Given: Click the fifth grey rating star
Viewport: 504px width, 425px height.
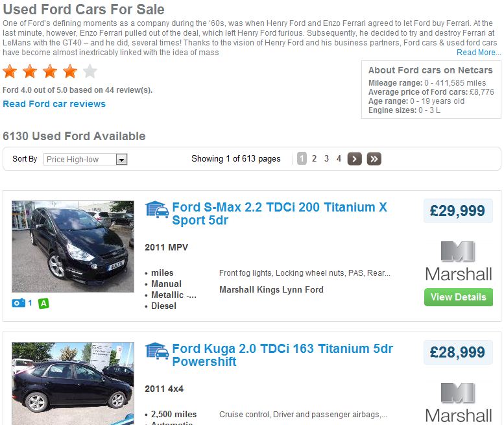Looking at the screenshot, I should tap(90, 71).
